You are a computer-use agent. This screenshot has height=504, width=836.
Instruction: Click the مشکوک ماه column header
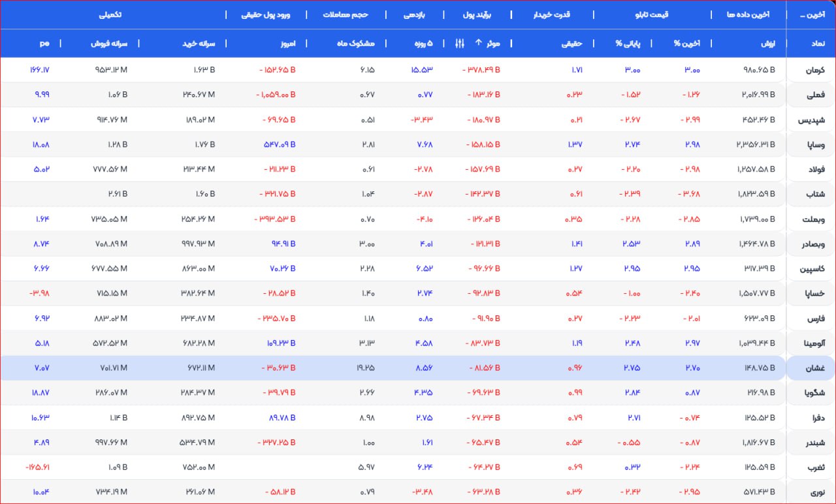[x=359, y=43]
